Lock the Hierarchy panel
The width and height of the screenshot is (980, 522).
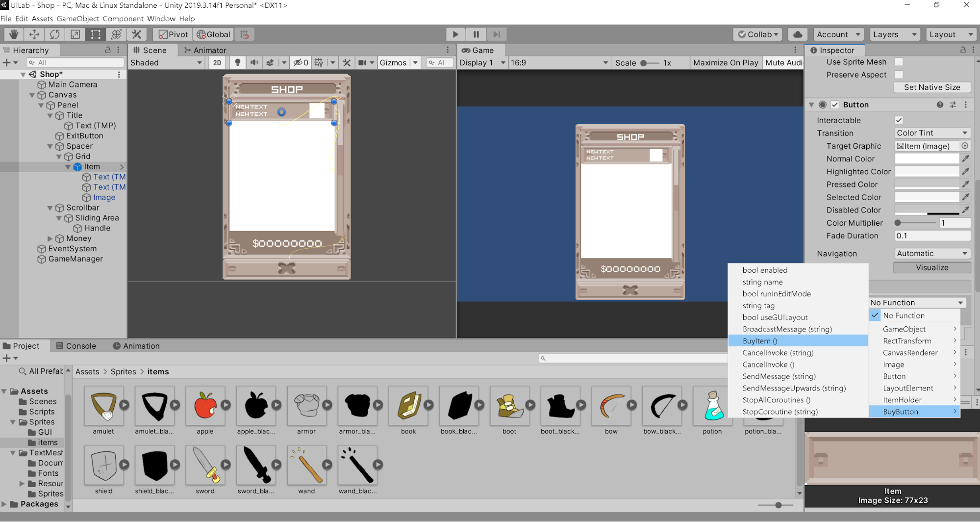[108, 50]
